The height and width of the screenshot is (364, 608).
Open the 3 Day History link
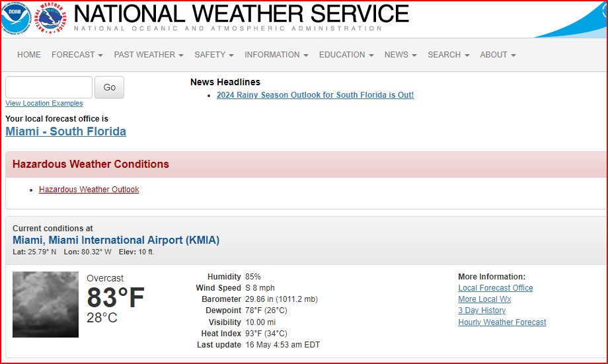tap(482, 310)
